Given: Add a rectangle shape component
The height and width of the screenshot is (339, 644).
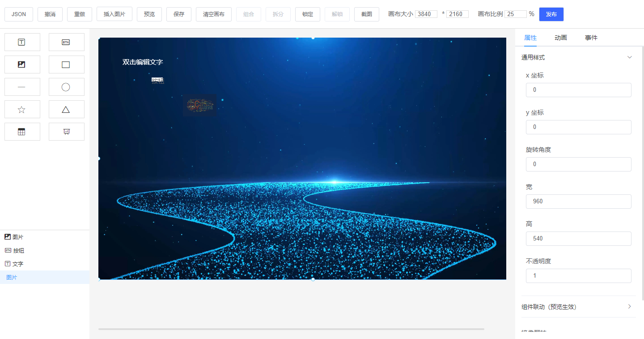Looking at the screenshot, I should [66, 64].
